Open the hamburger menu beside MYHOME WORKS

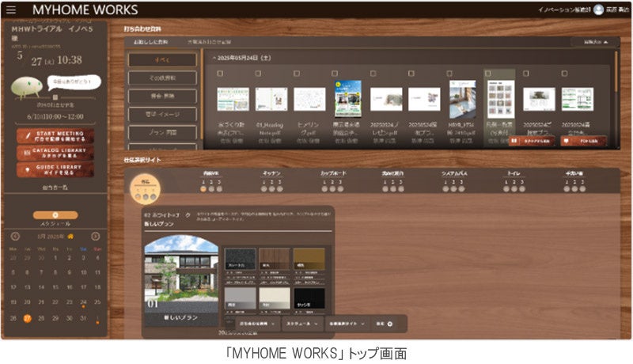coord(11,9)
